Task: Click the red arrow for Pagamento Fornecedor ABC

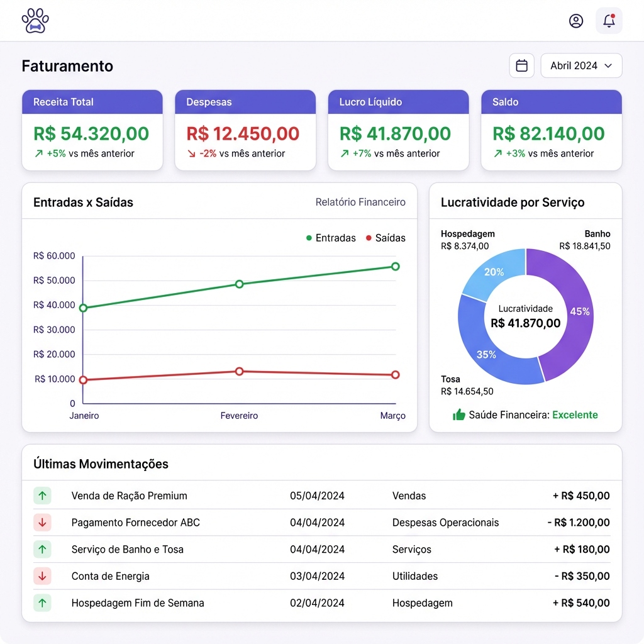Action: (x=42, y=522)
